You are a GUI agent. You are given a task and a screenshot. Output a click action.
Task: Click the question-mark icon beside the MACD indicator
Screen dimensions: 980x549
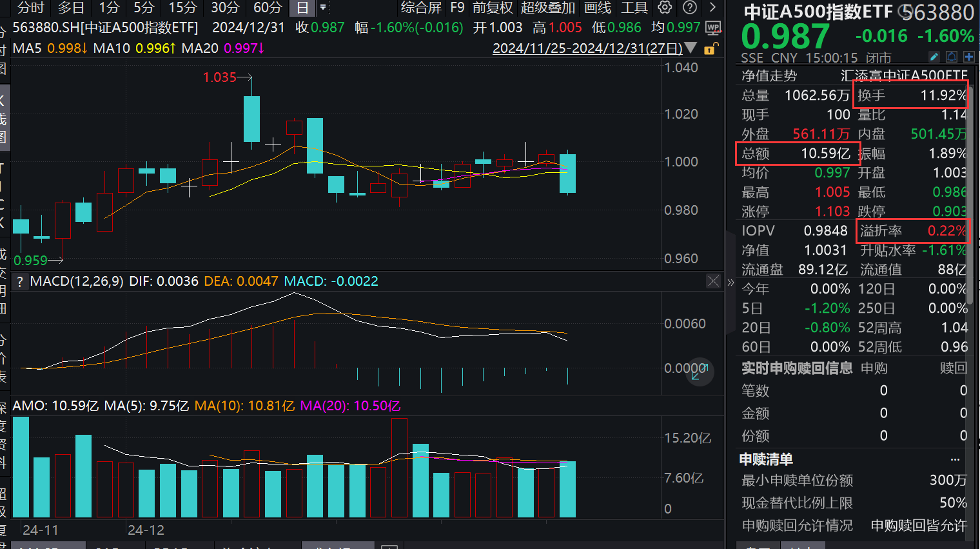click(19, 281)
